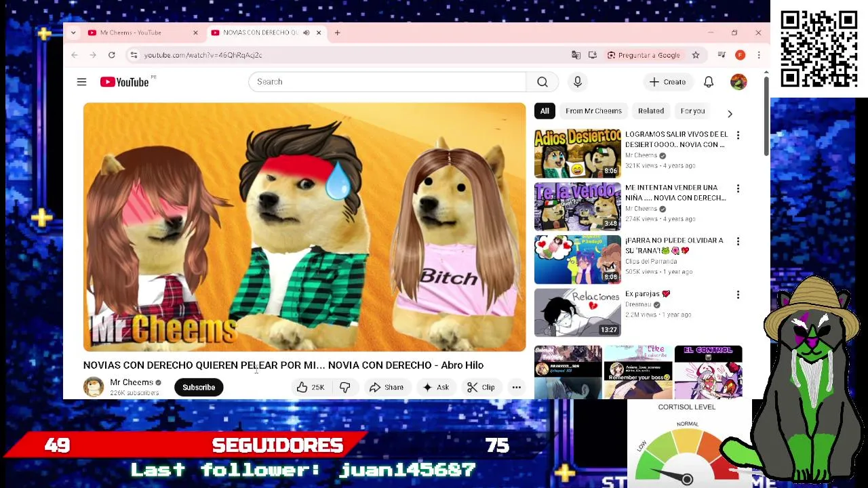View site information icon in address bar
This screenshot has width=868, height=488.
(x=134, y=55)
